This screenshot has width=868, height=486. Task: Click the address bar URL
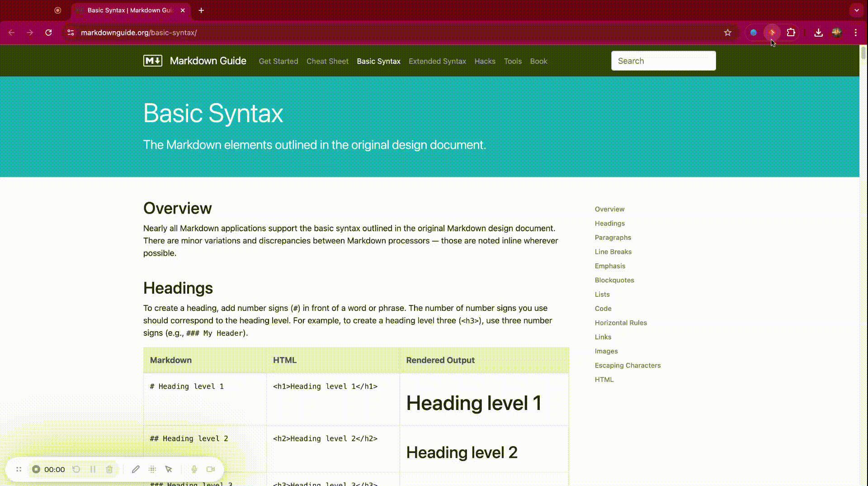pyautogui.click(x=139, y=33)
